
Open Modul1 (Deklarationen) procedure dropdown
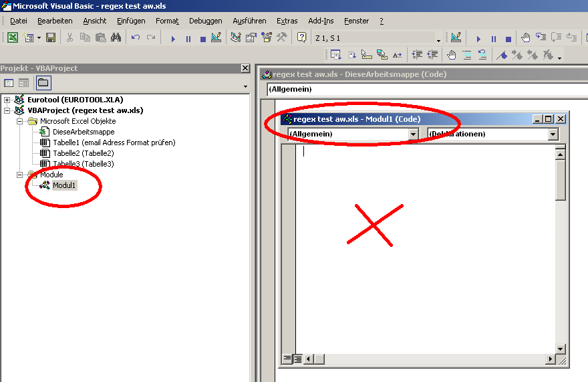coord(553,134)
